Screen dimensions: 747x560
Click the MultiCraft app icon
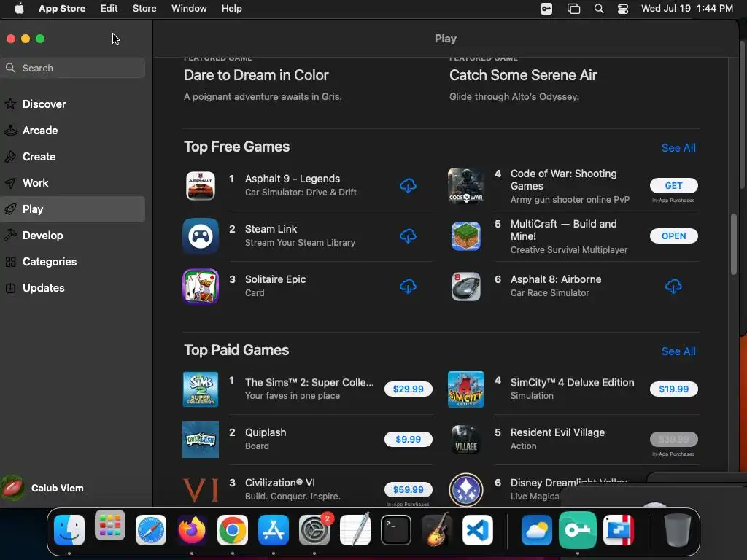tap(466, 236)
